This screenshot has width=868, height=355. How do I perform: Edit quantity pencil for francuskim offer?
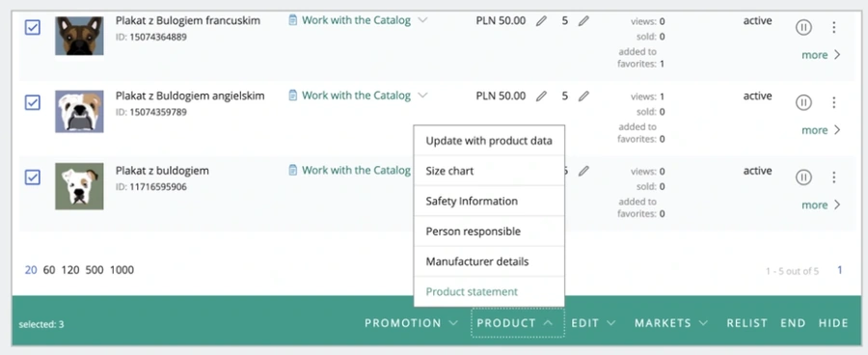click(x=583, y=21)
